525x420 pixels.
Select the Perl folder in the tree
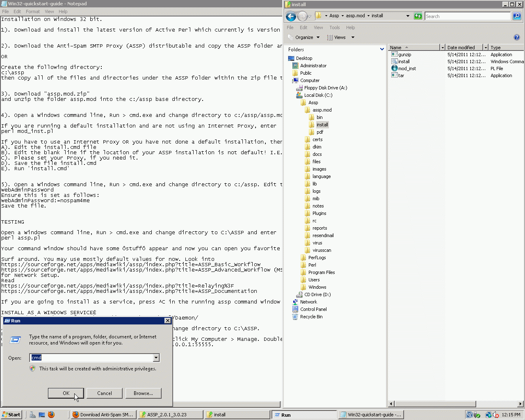click(312, 265)
